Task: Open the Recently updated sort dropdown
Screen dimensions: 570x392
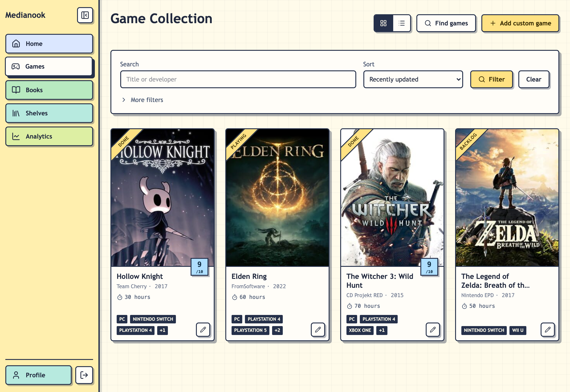Action: pyautogui.click(x=413, y=79)
